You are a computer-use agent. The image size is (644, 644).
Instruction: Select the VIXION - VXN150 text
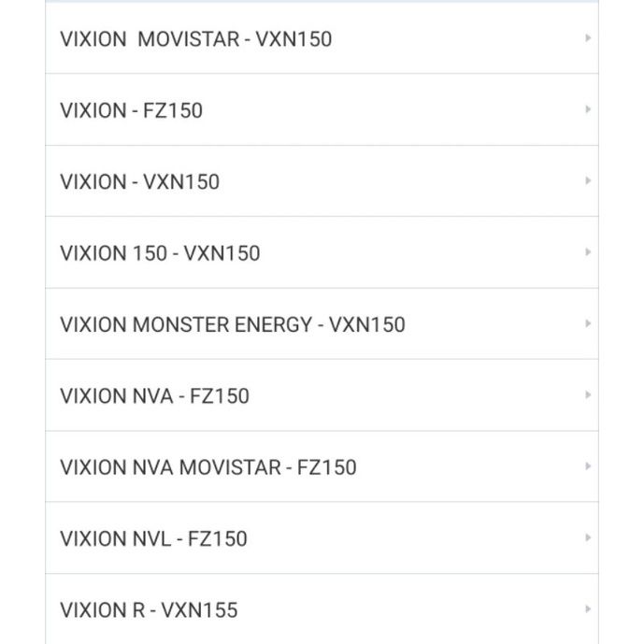[139, 181]
